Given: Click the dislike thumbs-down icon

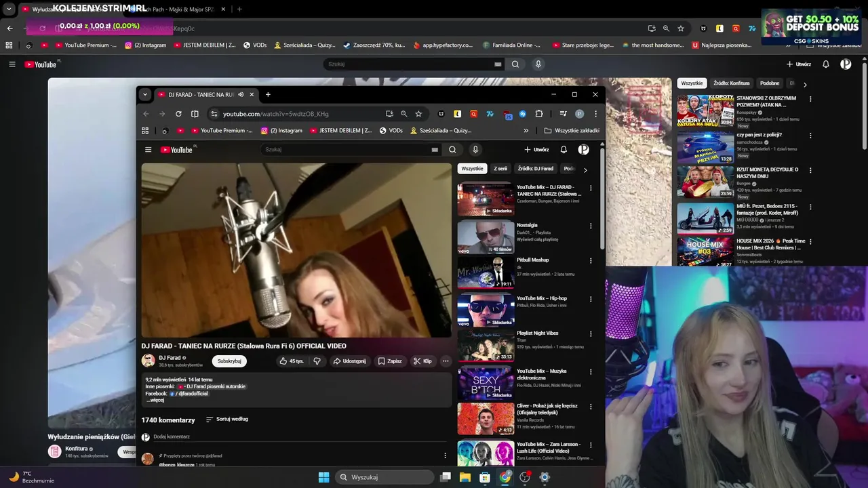Looking at the screenshot, I should [317, 361].
